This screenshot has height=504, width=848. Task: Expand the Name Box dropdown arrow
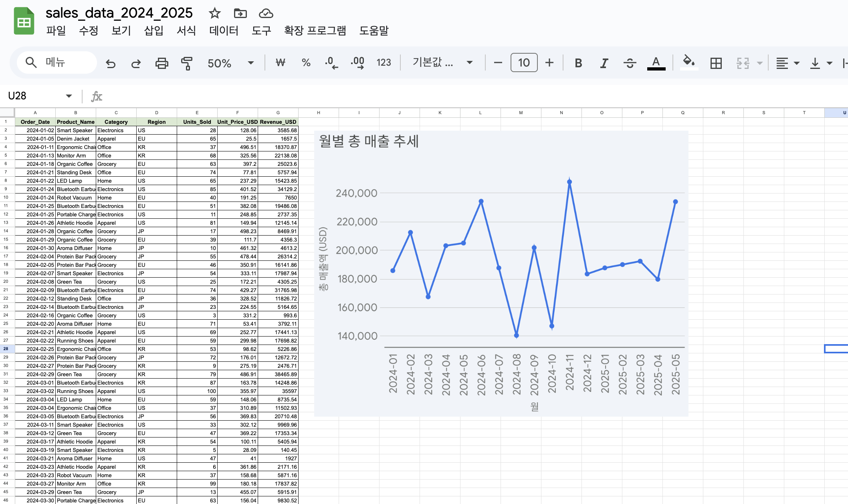(x=69, y=96)
